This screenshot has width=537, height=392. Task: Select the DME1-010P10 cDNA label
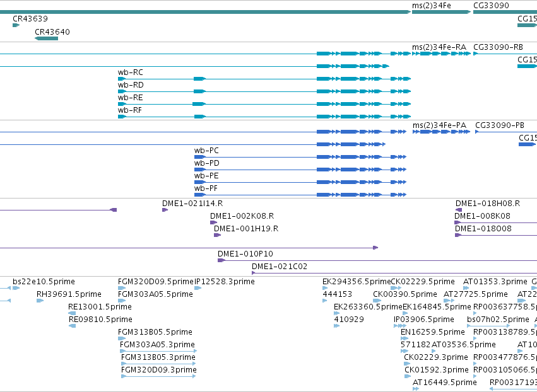245,254
